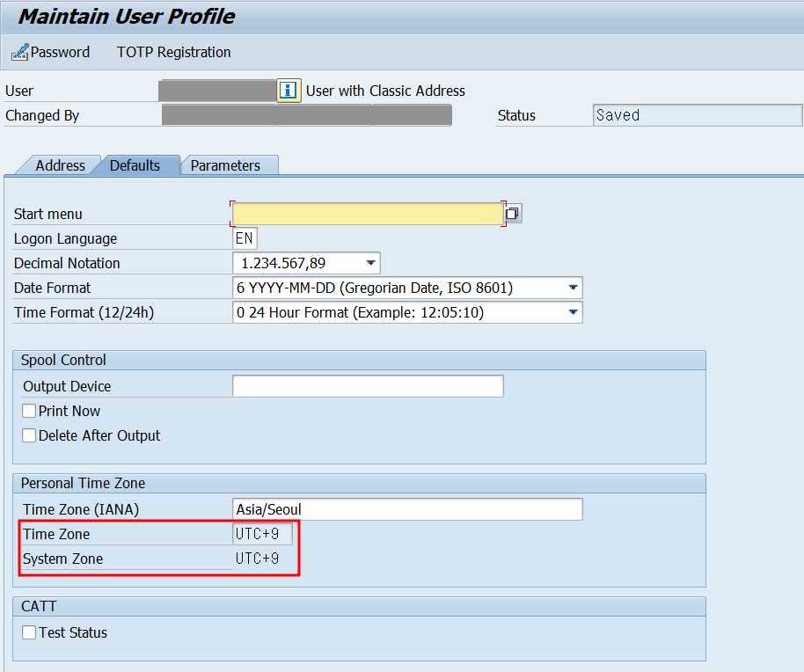The image size is (804, 672).
Task: Select the Time Zone UTC+9 field
Action: point(262,534)
